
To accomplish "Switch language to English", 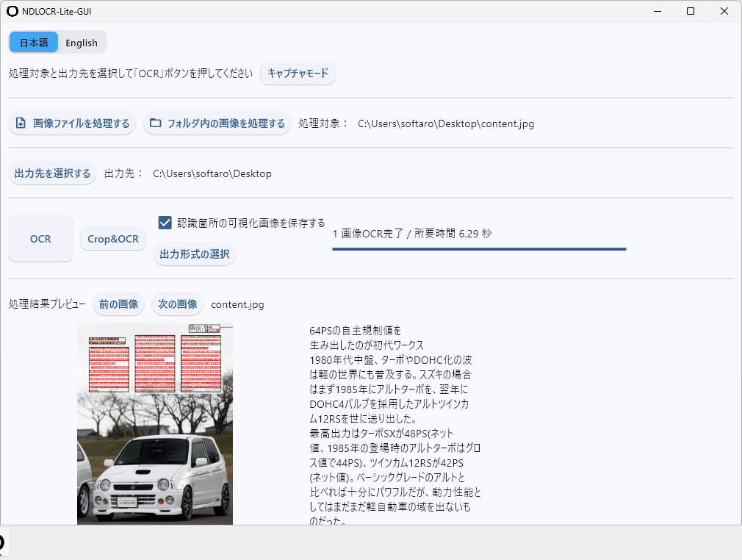I will point(82,43).
